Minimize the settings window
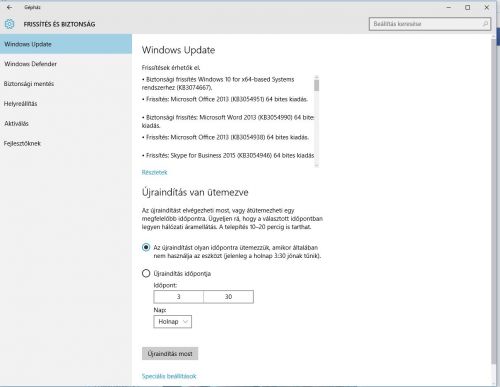The image size is (500, 387). [x=449, y=7]
